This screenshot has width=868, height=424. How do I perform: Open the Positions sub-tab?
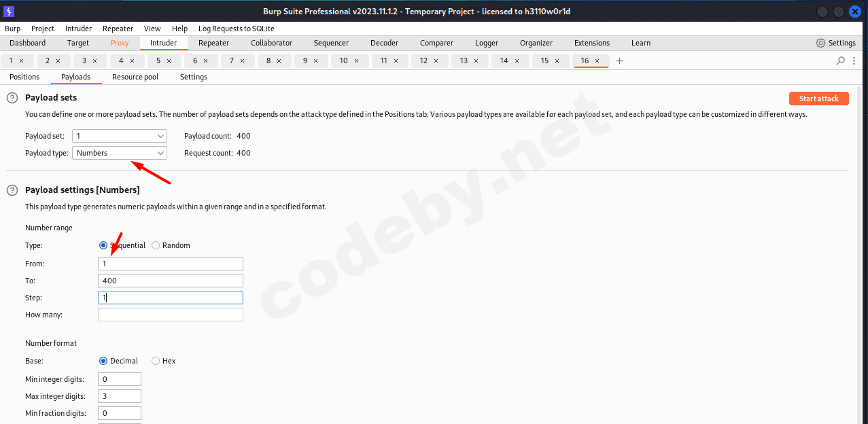24,77
